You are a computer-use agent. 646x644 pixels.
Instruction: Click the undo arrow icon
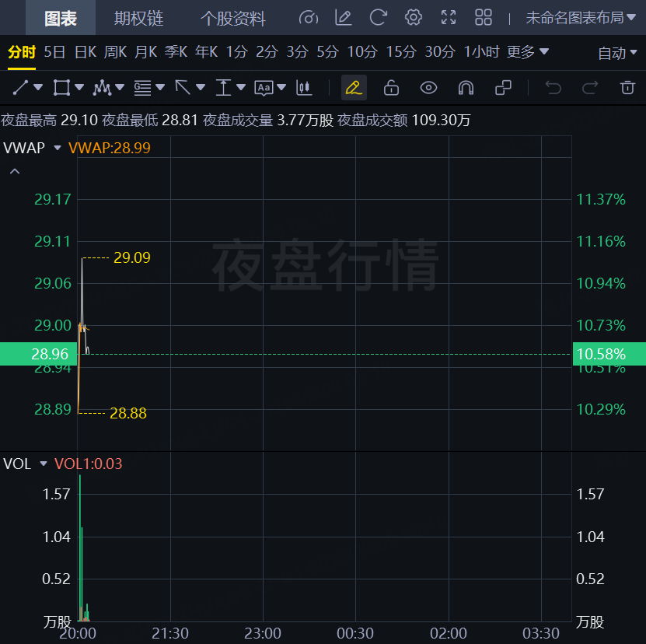[x=553, y=87]
